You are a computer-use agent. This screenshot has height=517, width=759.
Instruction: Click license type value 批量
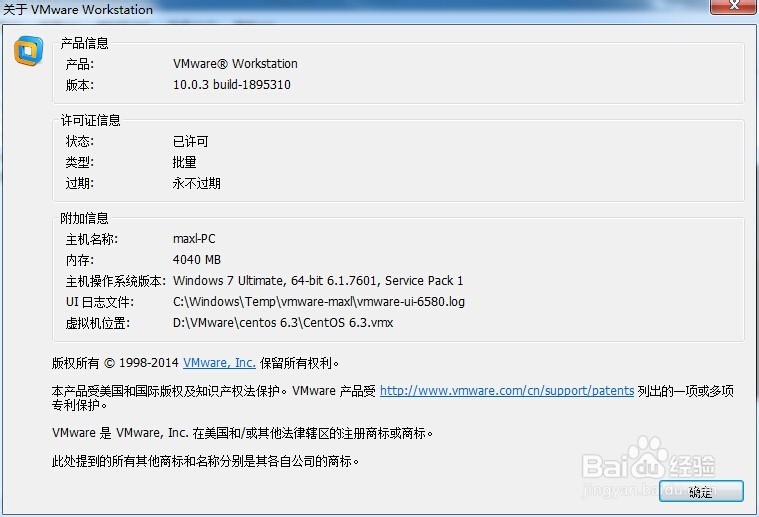coord(184,162)
